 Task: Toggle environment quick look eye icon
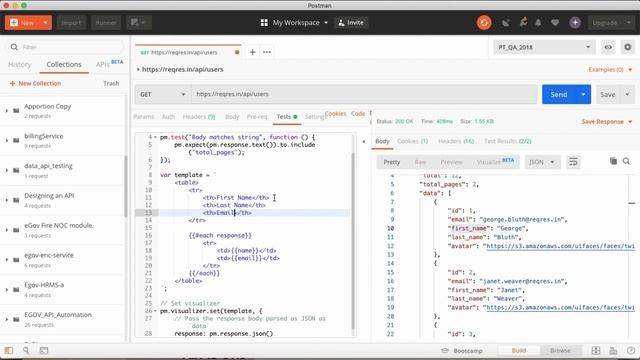coord(608,47)
